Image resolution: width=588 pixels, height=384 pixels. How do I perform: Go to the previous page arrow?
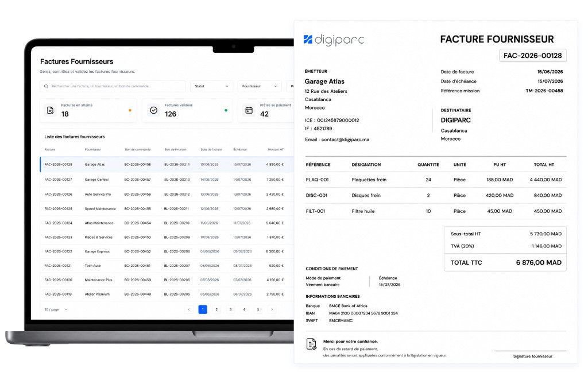pos(189,310)
